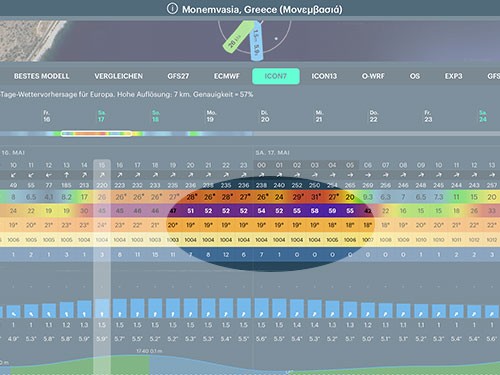Switch to the GFS27 model
The width and height of the screenshot is (500, 375).
click(x=178, y=76)
